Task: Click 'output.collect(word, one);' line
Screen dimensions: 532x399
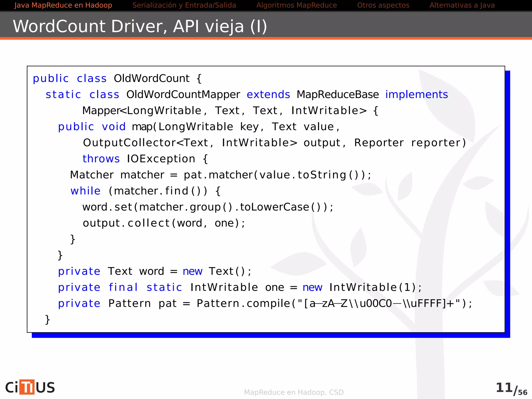Action: click(x=164, y=223)
